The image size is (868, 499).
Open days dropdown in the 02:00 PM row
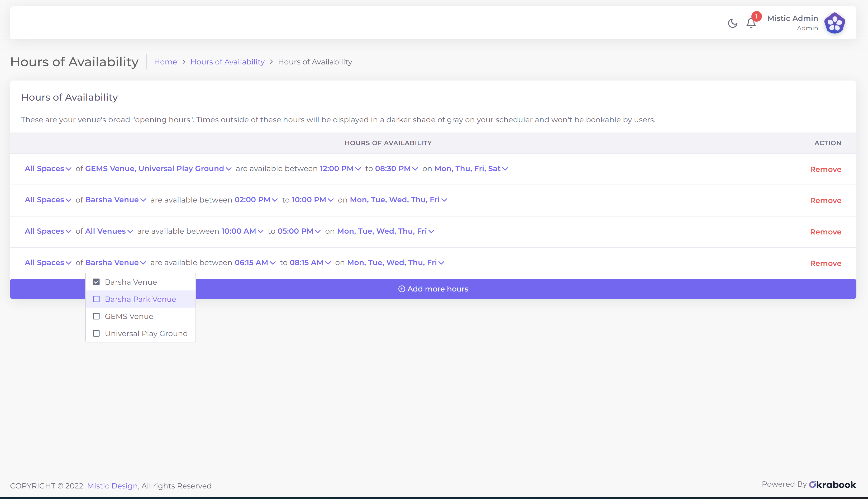click(x=399, y=200)
